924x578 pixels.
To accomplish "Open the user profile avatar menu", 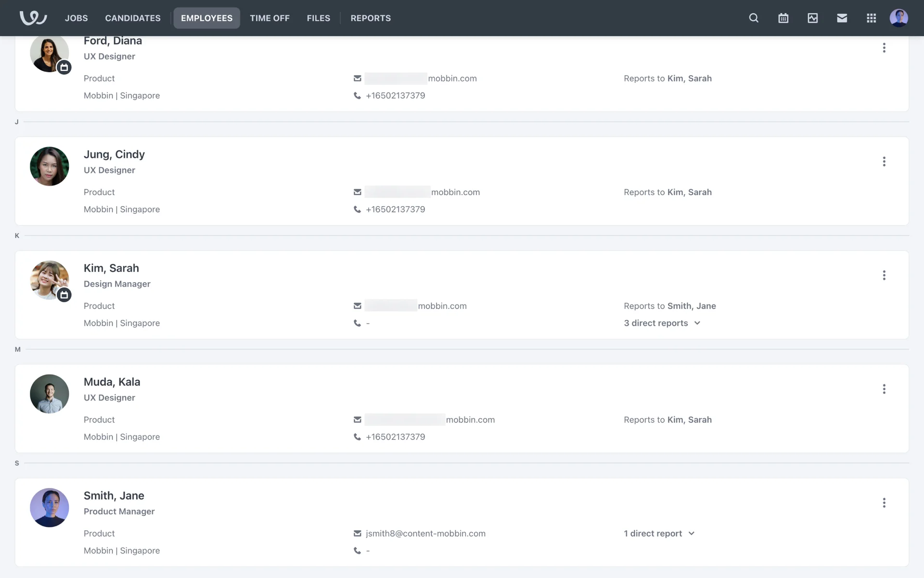I will point(898,18).
